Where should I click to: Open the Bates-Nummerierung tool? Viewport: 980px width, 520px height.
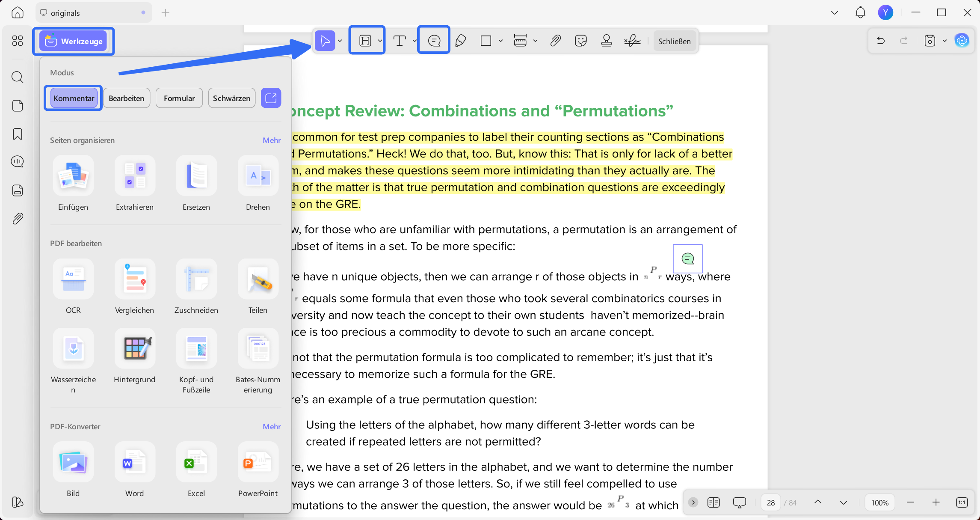(x=258, y=362)
